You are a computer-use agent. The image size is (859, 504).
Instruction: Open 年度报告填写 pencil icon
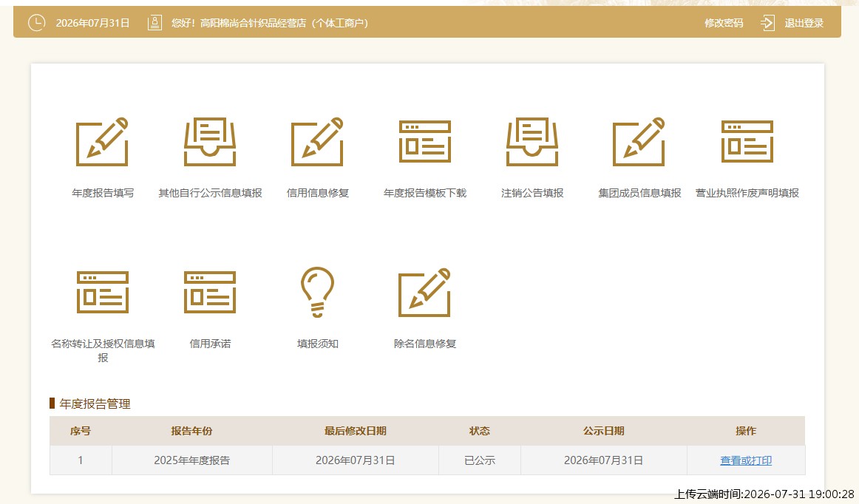pyautogui.click(x=103, y=142)
